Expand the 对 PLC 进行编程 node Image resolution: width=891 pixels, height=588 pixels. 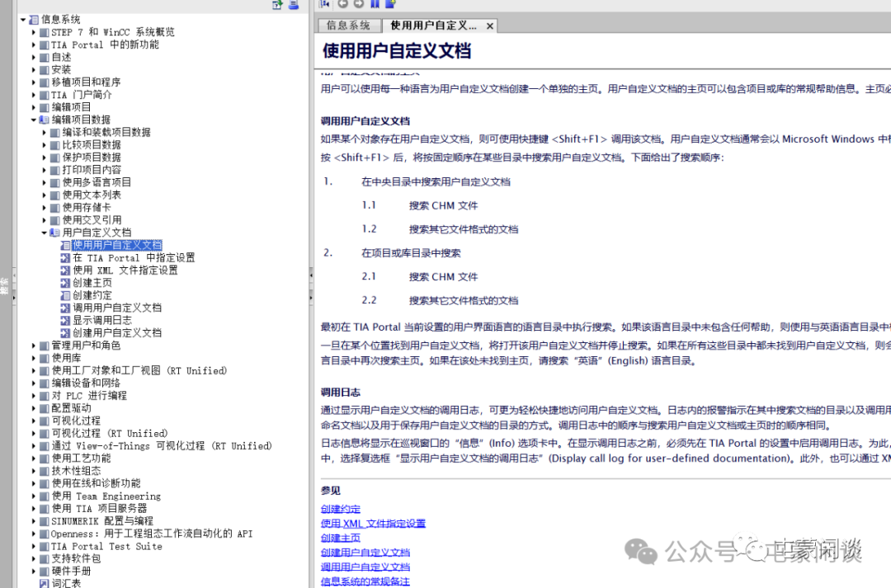tap(34, 395)
